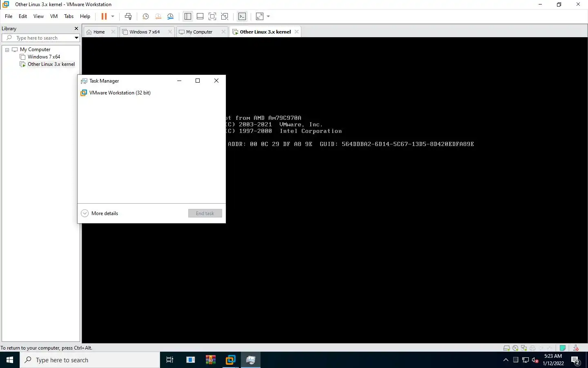Minimize the Task Manager window
Image resolution: width=588 pixels, height=368 pixels.
pos(179,81)
